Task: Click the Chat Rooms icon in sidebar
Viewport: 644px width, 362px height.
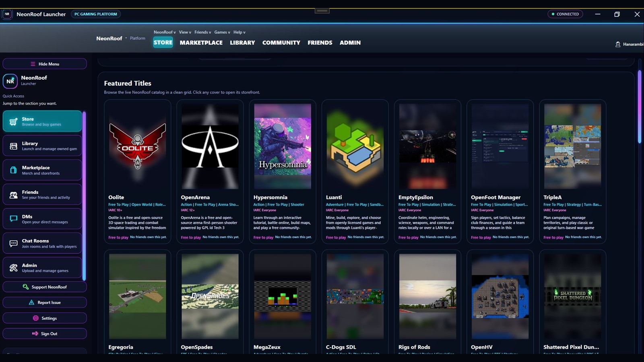Action: [13, 243]
